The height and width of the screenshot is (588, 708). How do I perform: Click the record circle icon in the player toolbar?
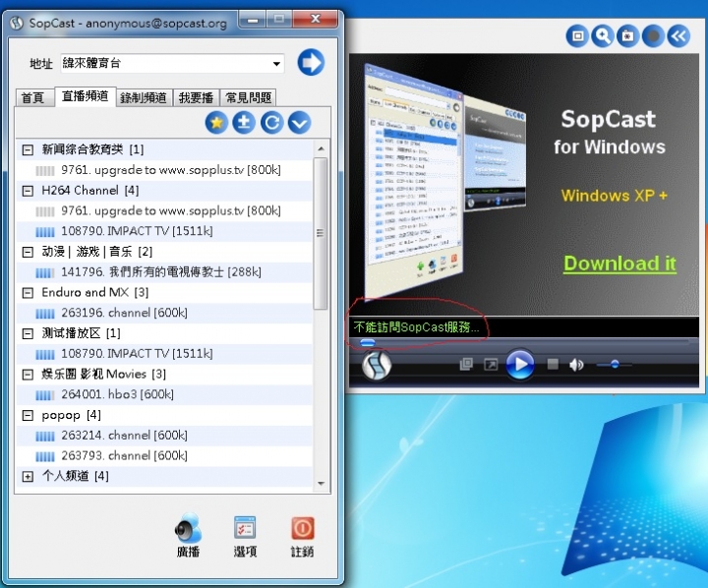pyautogui.click(x=653, y=36)
